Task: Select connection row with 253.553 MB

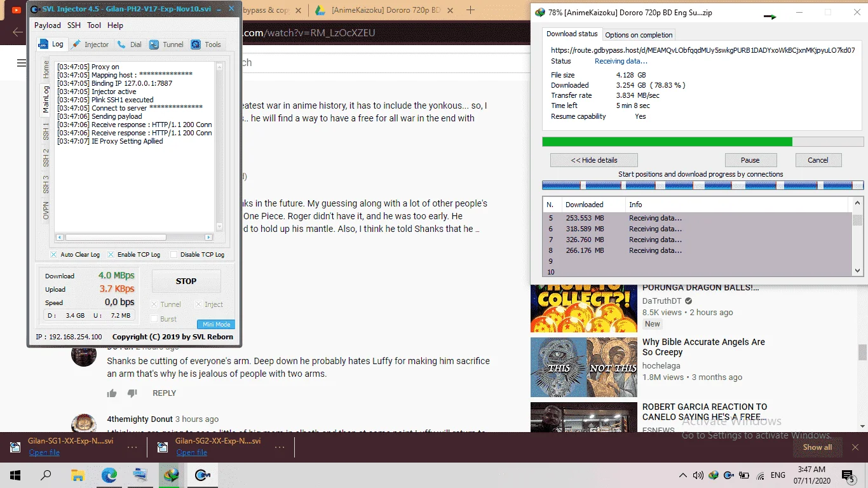Action: [697, 218]
